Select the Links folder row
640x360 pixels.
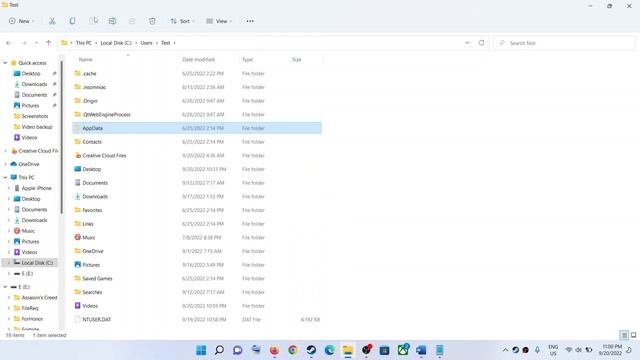pos(197,224)
